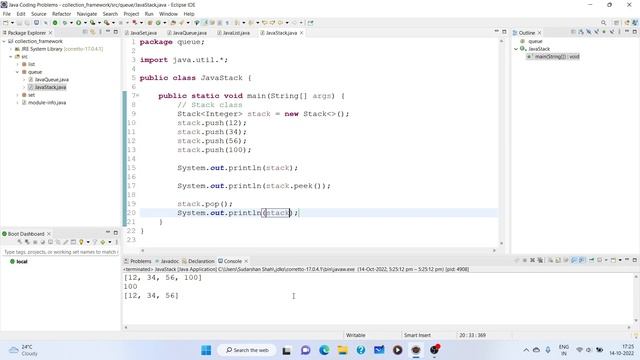Select the local entry in Boot Dashboard

18,262
